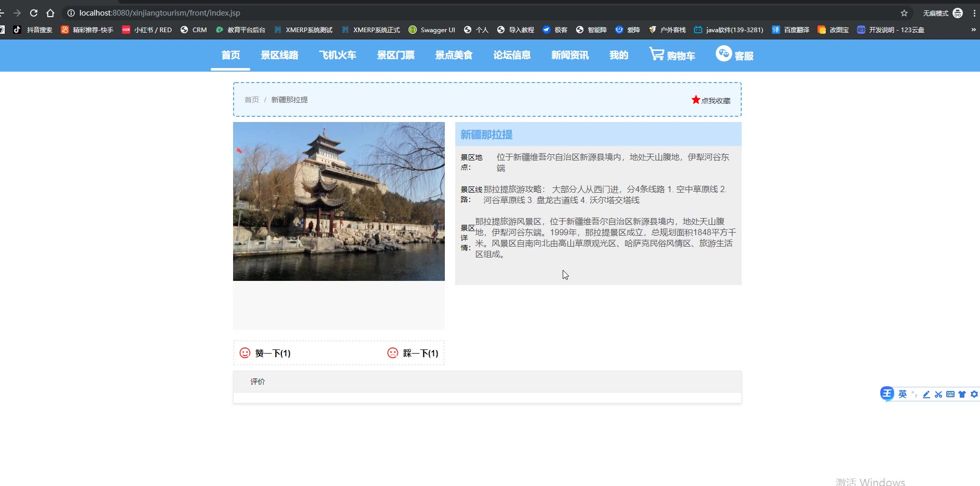
Task: Open the 无痕模式 incognito profile icon
Action: click(958, 13)
